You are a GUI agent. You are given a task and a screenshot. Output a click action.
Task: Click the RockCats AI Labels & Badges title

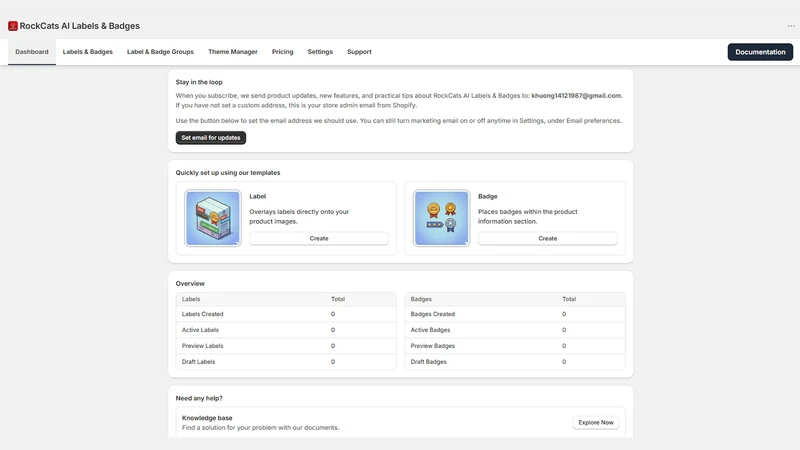(x=80, y=26)
